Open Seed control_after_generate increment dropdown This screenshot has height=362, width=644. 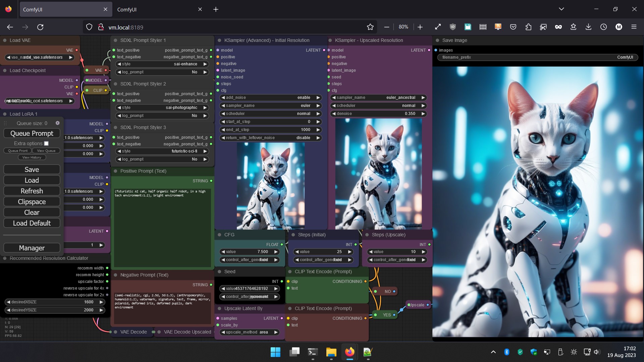point(250,297)
